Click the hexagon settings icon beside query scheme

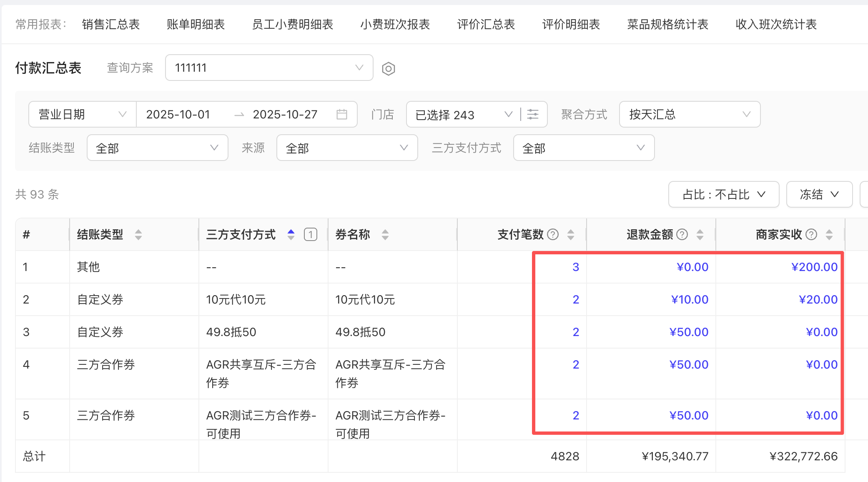tap(388, 68)
